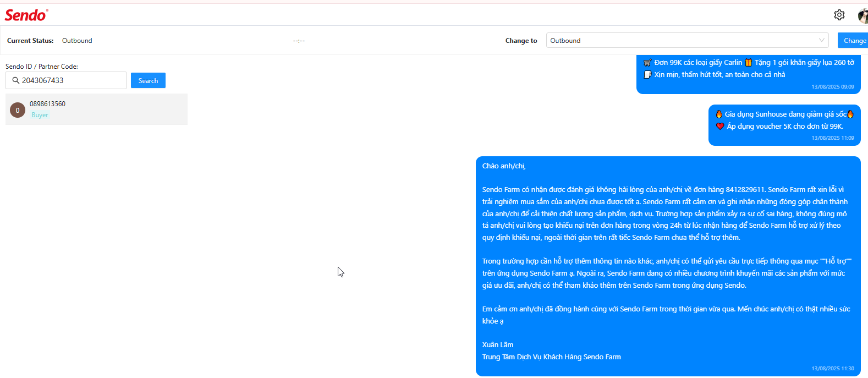This screenshot has height=378, width=868.
Task: Click the Change button
Action: tap(854, 41)
